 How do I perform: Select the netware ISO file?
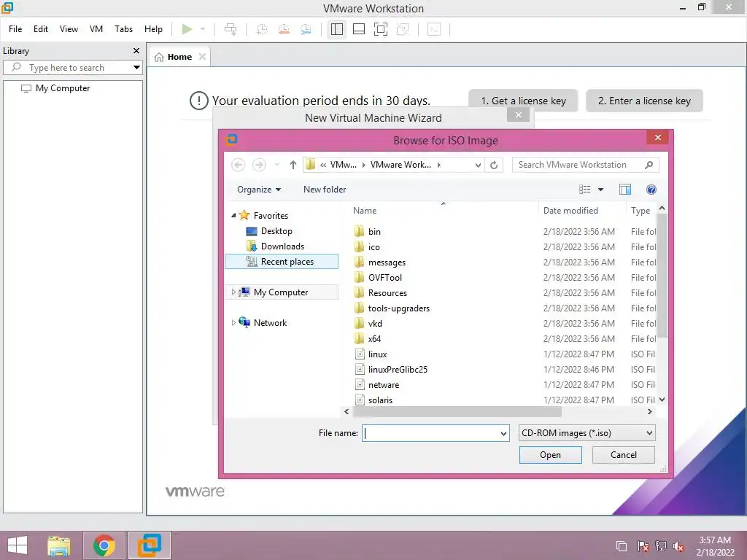pos(384,385)
